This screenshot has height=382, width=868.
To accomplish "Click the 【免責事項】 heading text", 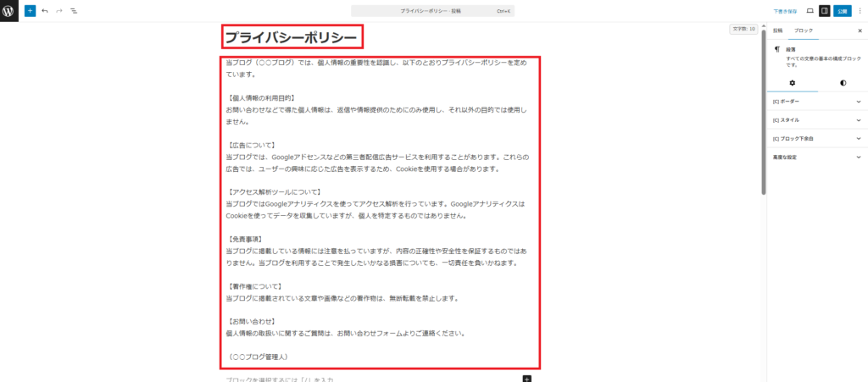I will coord(247,239).
